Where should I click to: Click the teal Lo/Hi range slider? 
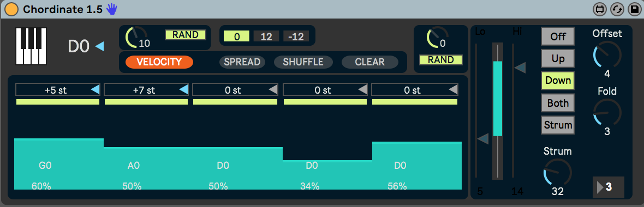coord(497,99)
